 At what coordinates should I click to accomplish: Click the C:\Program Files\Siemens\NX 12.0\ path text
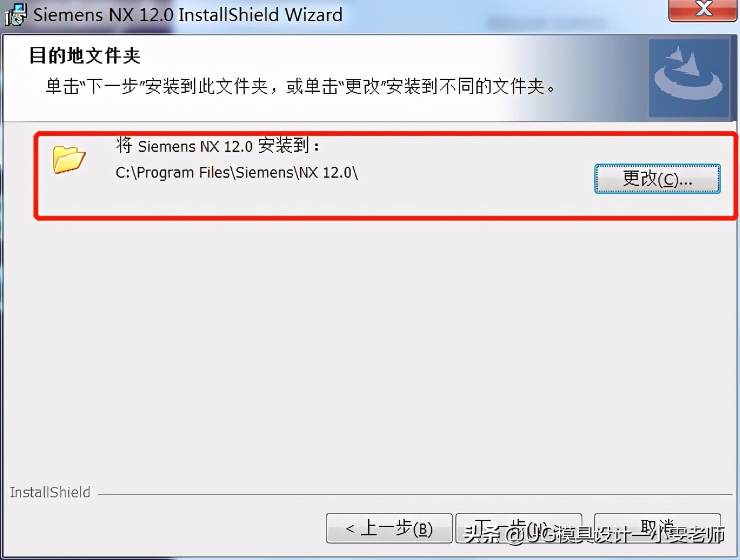(x=237, y=173)
